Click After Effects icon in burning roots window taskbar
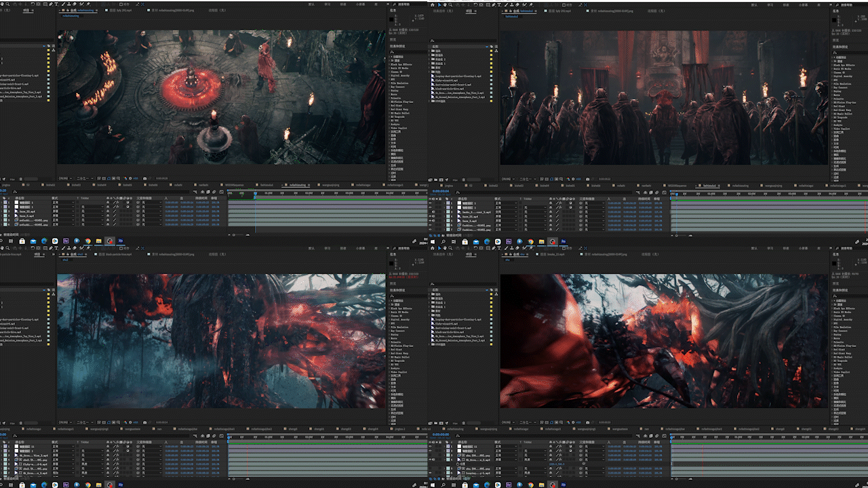Image resolution: width=868 pixels, height=488 pixels. click(564, 485)
